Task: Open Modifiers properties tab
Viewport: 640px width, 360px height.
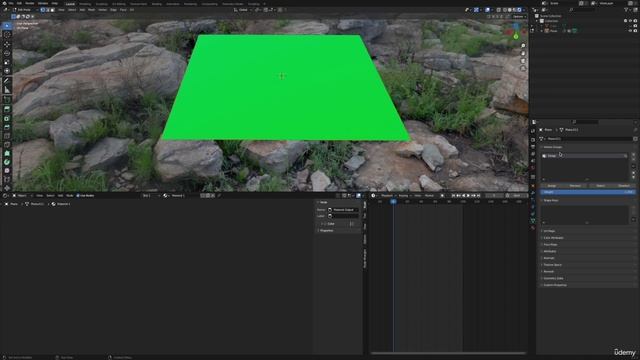Action: coord(533,193)
